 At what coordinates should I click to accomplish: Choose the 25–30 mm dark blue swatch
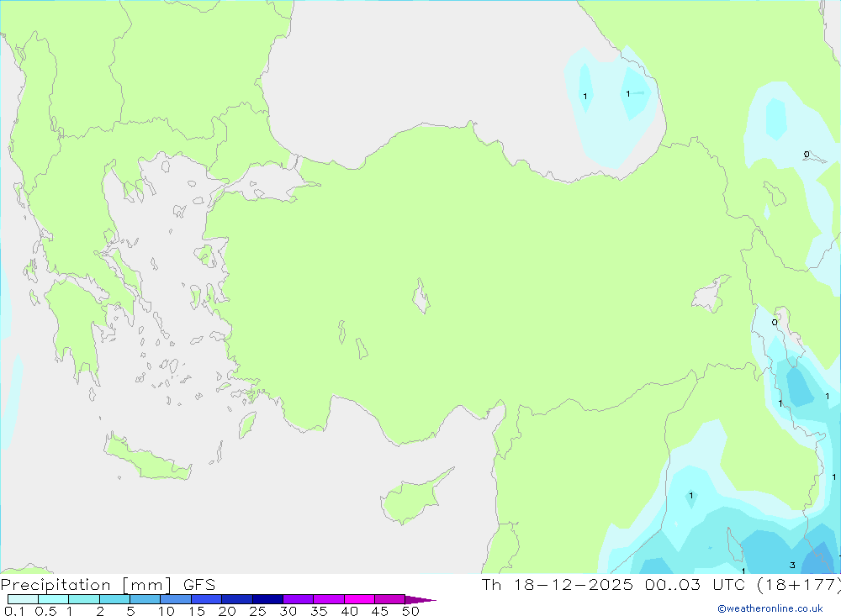[x=267, y=599]
